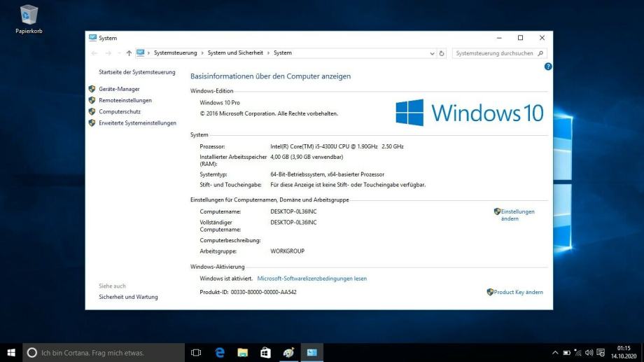Minimize the System window
644x362 pixels.
pyautogui.click(x=499, y=38)
